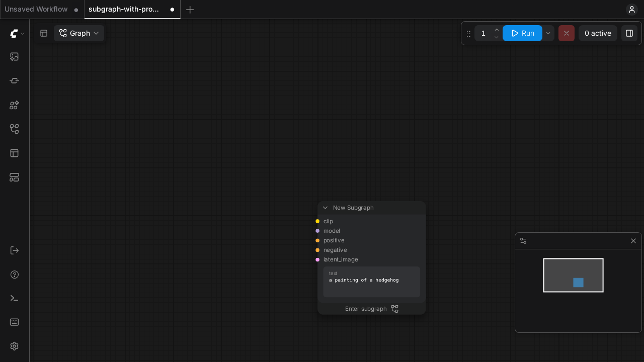The width and height of the screenshot is (644, 362).
Task: Add a new workflow tab
Action: tap(190, 10)
